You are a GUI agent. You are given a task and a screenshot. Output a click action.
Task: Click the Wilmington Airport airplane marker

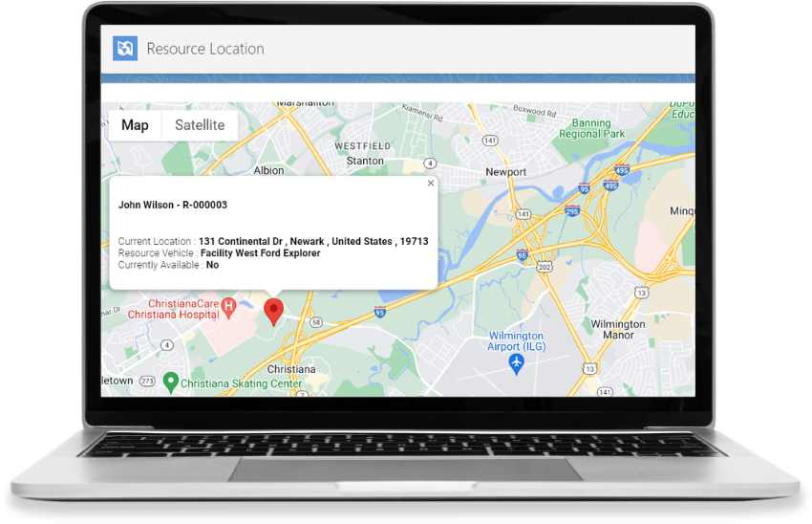click(x=516, y=363)
